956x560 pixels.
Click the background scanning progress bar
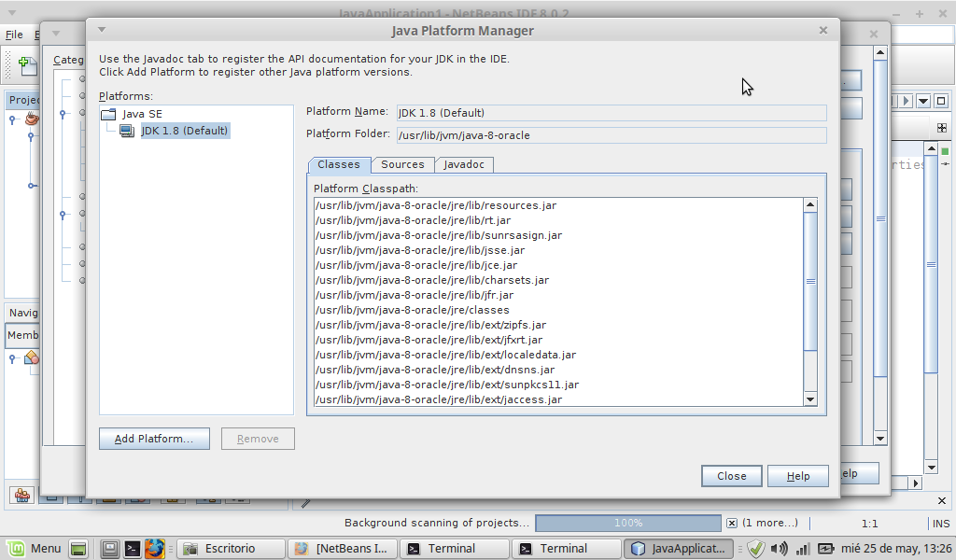pos(627,524)
